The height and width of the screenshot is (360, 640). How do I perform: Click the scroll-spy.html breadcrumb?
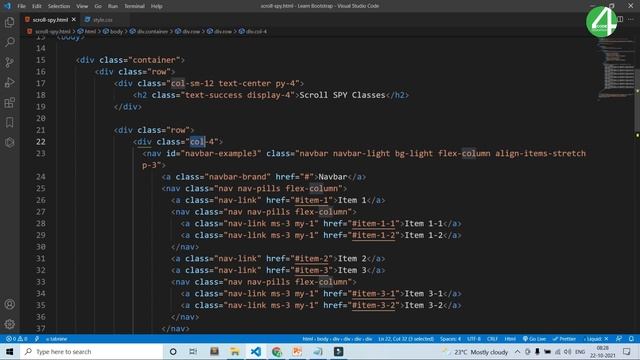[x=52, y=31]
